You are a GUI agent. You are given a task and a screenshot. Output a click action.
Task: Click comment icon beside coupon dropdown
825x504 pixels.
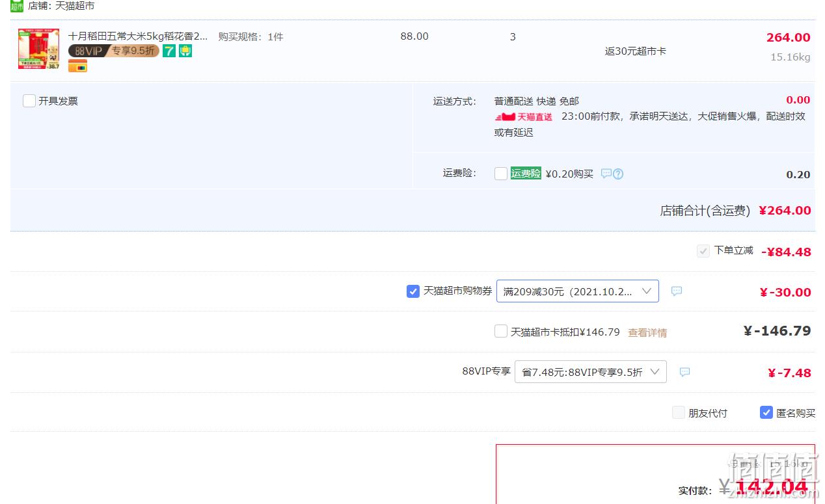click(x=677, y=291)
